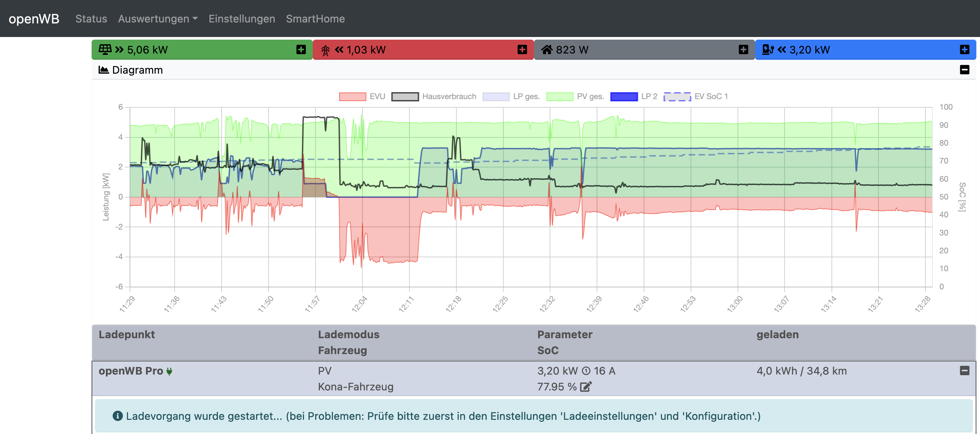The width and height of the screenshot is (980, 434).
Task: Open the Einstellungen menu item
Action: click(x=242, y=18)
